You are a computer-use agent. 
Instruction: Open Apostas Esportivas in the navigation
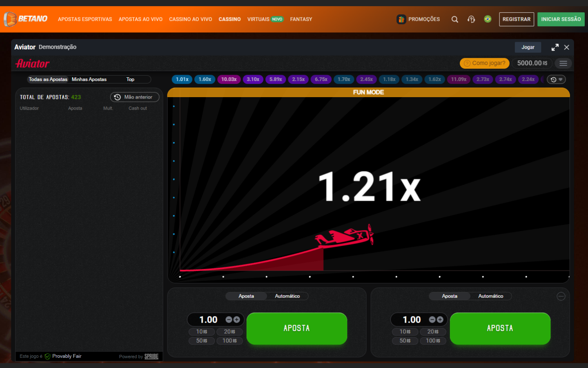click(x=85, y=19)
